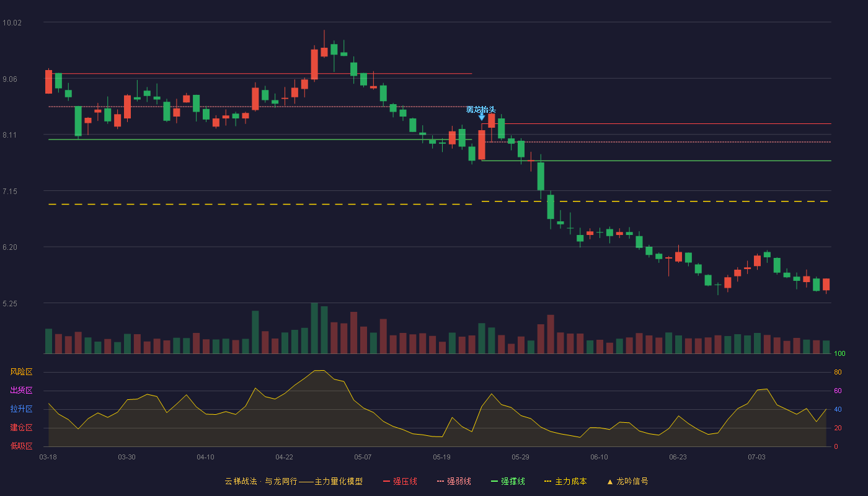Toggle the 龙吟信号 legend entry

[x=627, y=481]
